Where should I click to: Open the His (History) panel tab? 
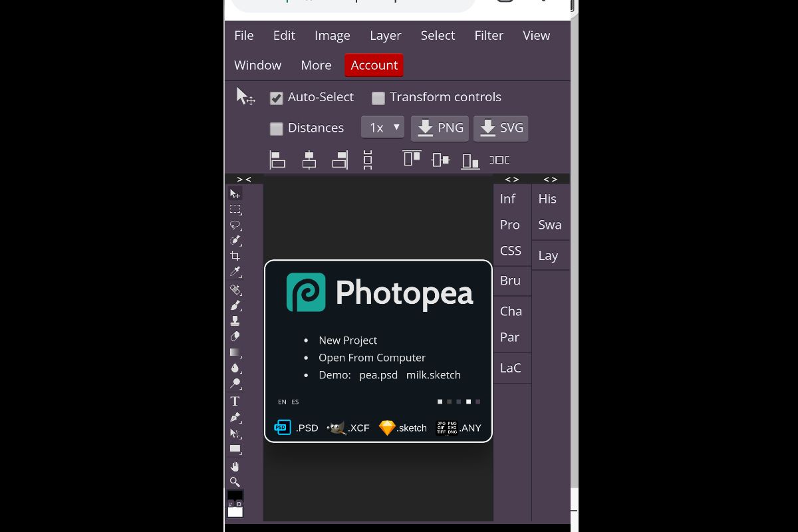click(x=547, y=199)
